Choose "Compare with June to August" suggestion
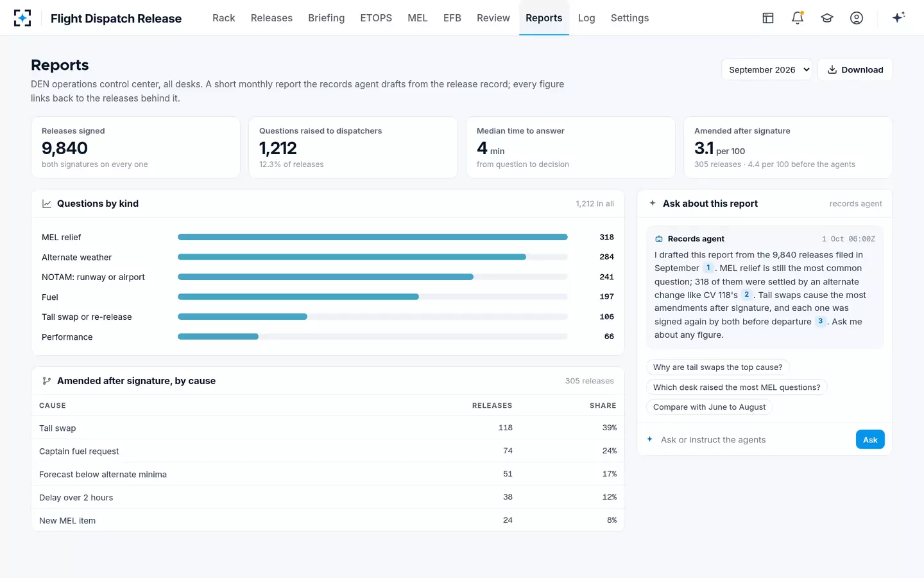The image size is (924, 578). (709, 407)
